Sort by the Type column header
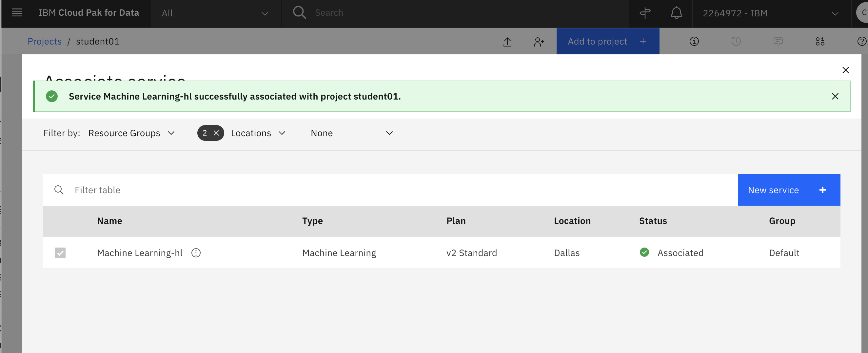 point(312,221)
